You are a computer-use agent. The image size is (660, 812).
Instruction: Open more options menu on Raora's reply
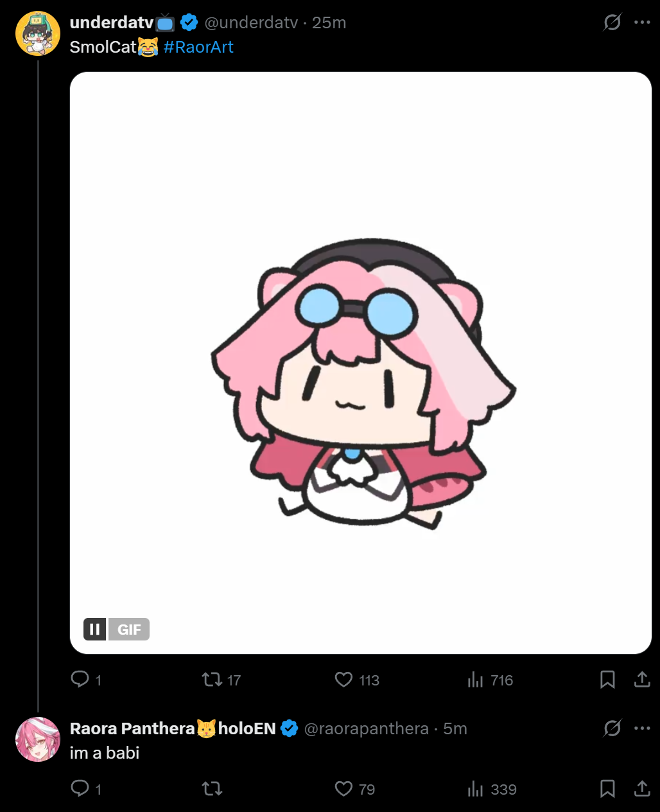[x=642, y=728]
